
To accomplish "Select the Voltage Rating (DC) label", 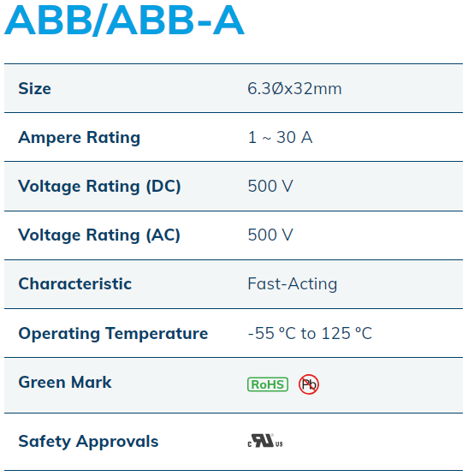I will point(99,186).
